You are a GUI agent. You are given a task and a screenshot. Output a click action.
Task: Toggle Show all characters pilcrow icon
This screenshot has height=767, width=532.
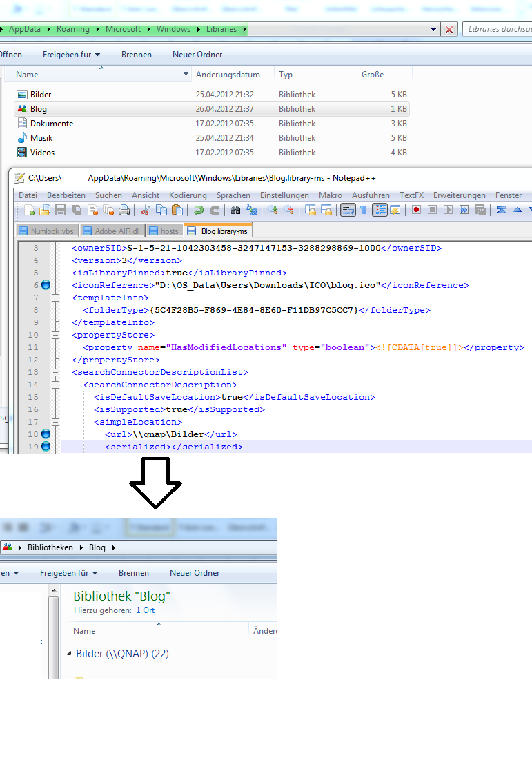point(364,211)
